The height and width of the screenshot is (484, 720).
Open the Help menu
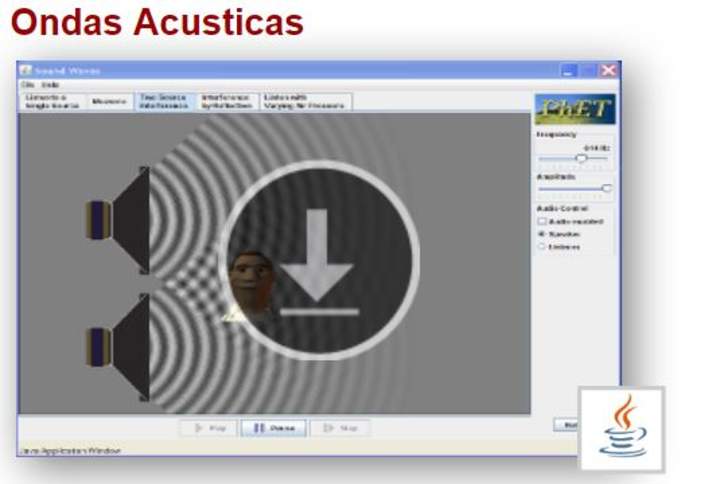pos(50,85)
